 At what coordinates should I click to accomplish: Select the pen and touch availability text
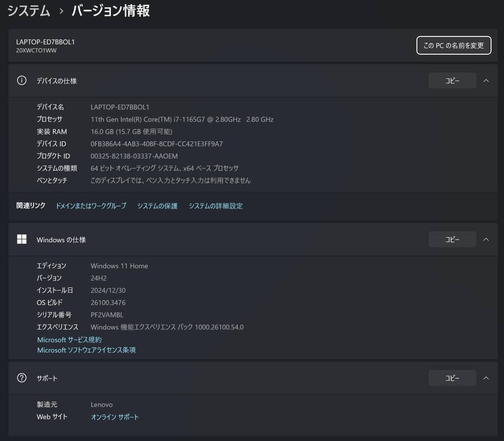(171, 180)
